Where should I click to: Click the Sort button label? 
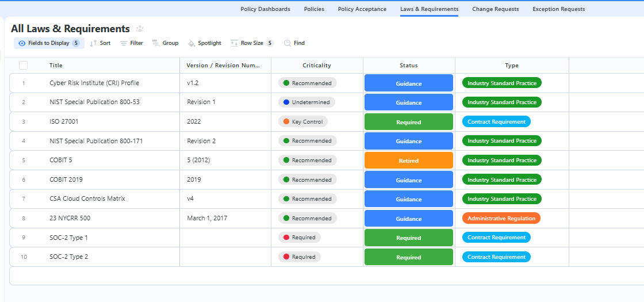[105, 43]
